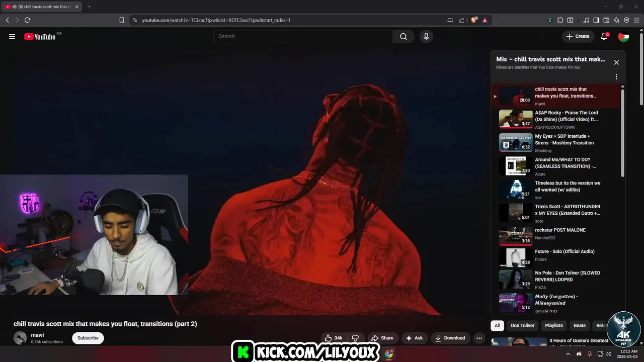Viewport: 644px width, 362px height.
Task: Open the Leo AI sparkle icon
Action: 616,20
